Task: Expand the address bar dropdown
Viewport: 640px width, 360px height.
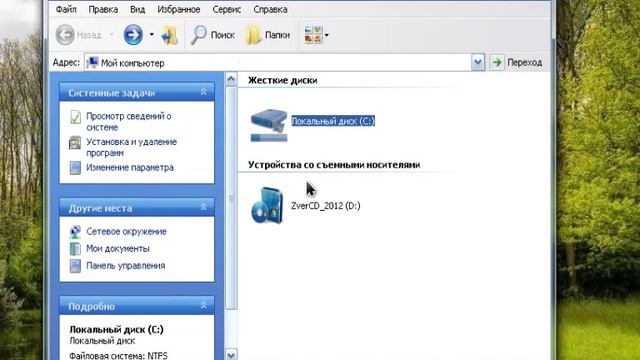Action: pos(478,63)
